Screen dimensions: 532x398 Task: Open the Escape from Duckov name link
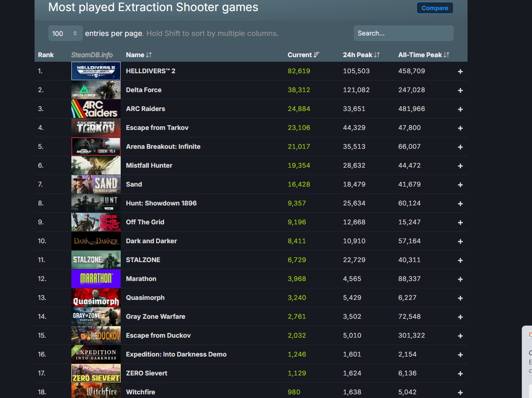[158, 335]
